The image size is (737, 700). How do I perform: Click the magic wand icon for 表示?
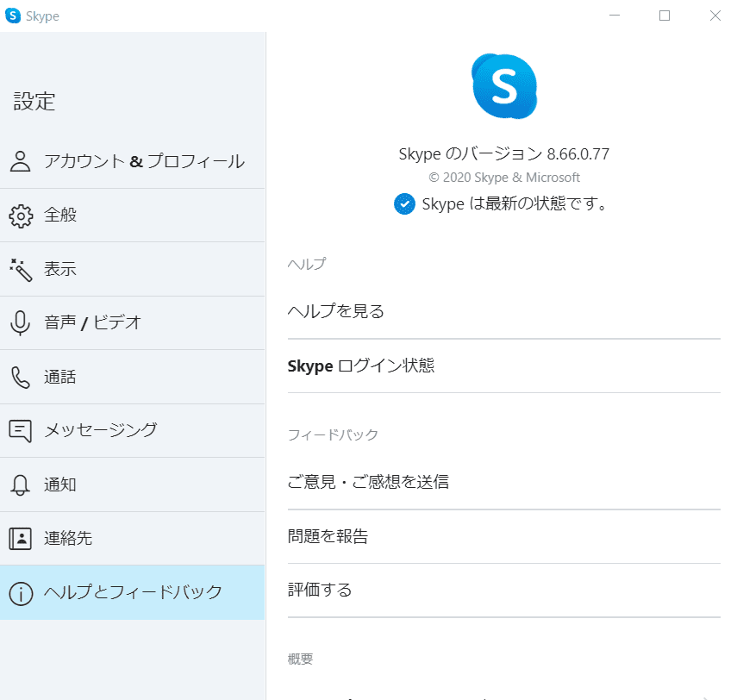coord(21,269)
